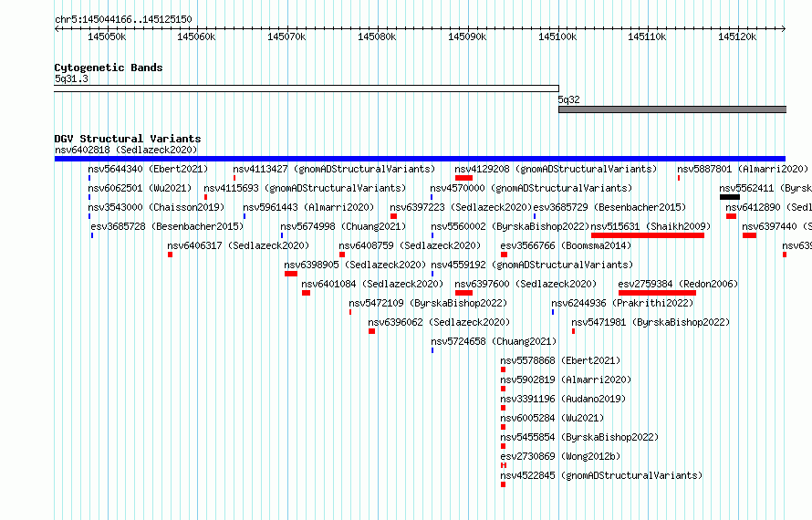Screen dimensions: 812x520
Task: Click the white 5q31.3 cytogenetic band bar
Action: coord(307,88)
